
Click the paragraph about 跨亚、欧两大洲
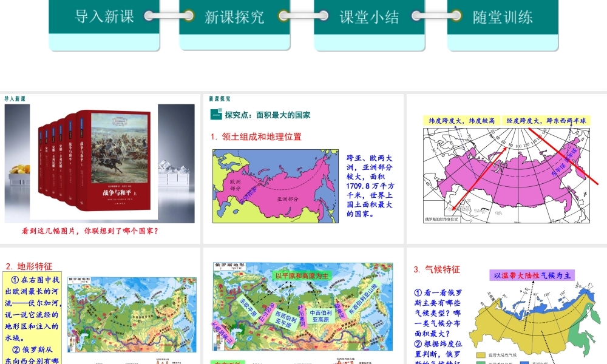click(x=370, y=186)
